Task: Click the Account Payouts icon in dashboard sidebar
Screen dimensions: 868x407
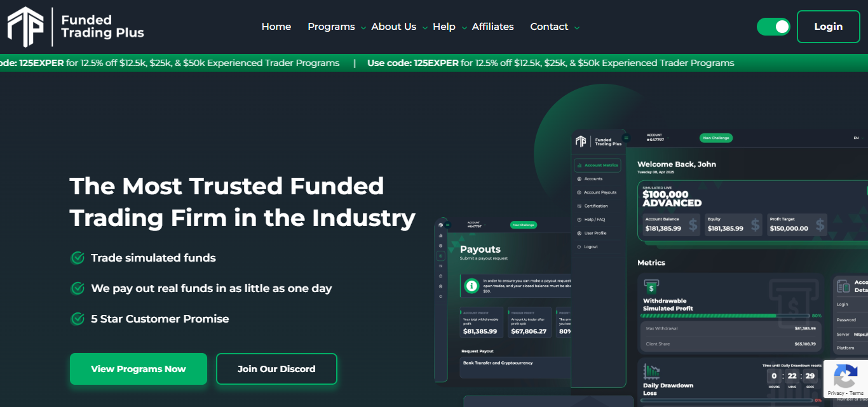Action: click(x=579, y=192)
